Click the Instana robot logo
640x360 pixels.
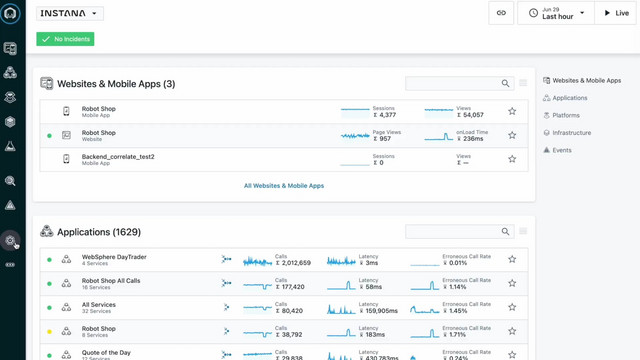(10, 13)
